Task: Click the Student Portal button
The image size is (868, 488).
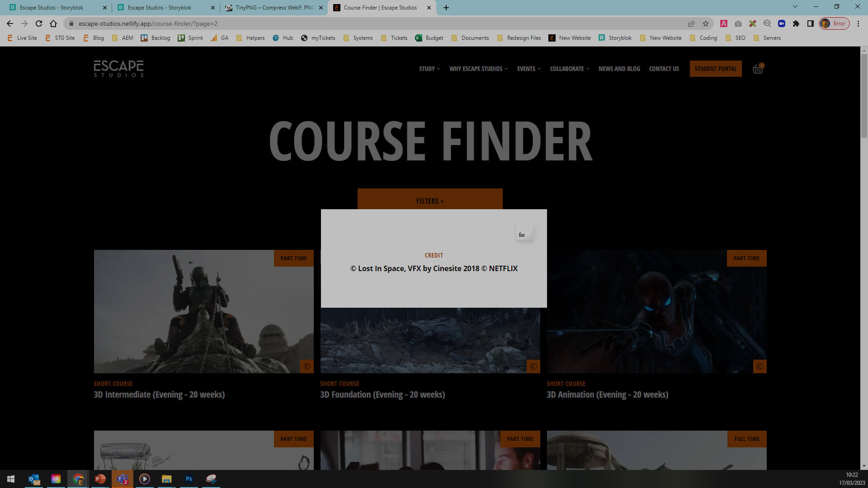Action: point(716,69)
